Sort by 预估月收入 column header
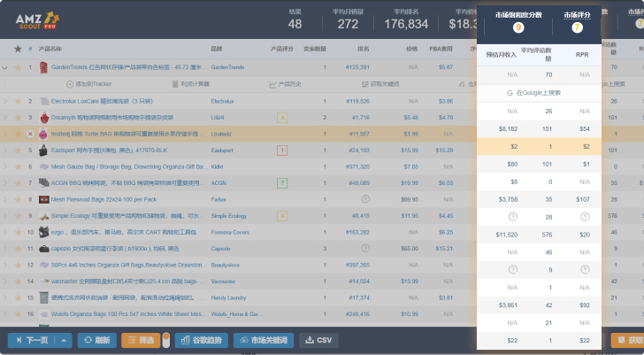The width and height of the screenshot is (644, 355). 501,55
